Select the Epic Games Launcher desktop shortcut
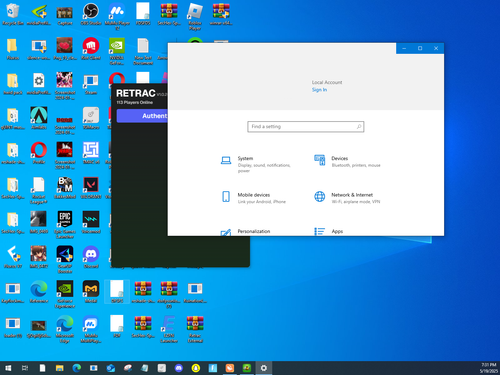This screenshot has width=500, height=375. (65, 225)
